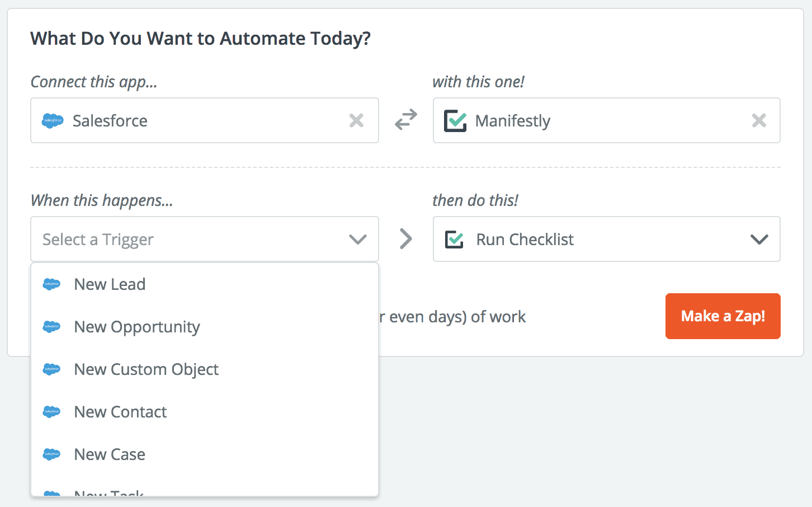Pick New Contact from trigger list
Viewport: 812px width, 507px height.
(x=121, y=412)
